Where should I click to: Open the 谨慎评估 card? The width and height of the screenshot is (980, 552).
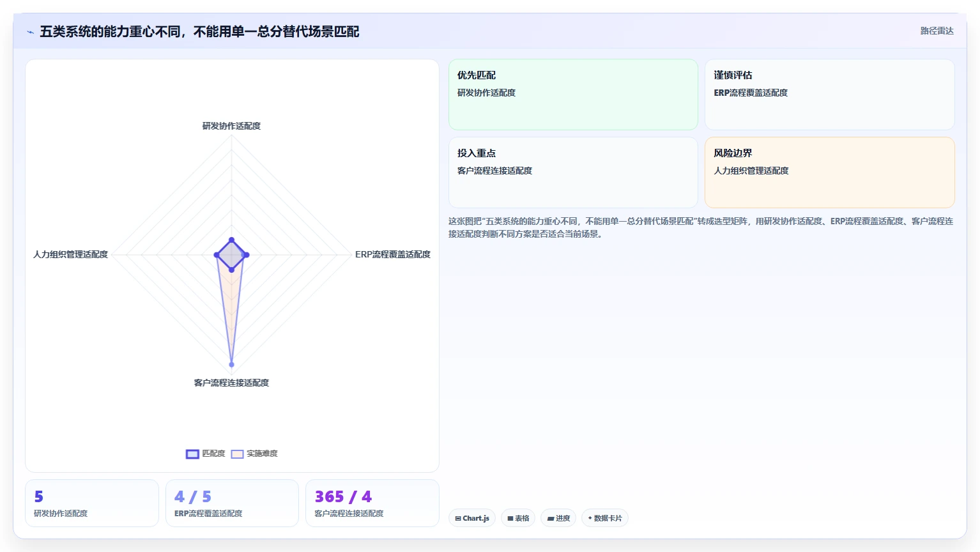(x=829, y=95)
